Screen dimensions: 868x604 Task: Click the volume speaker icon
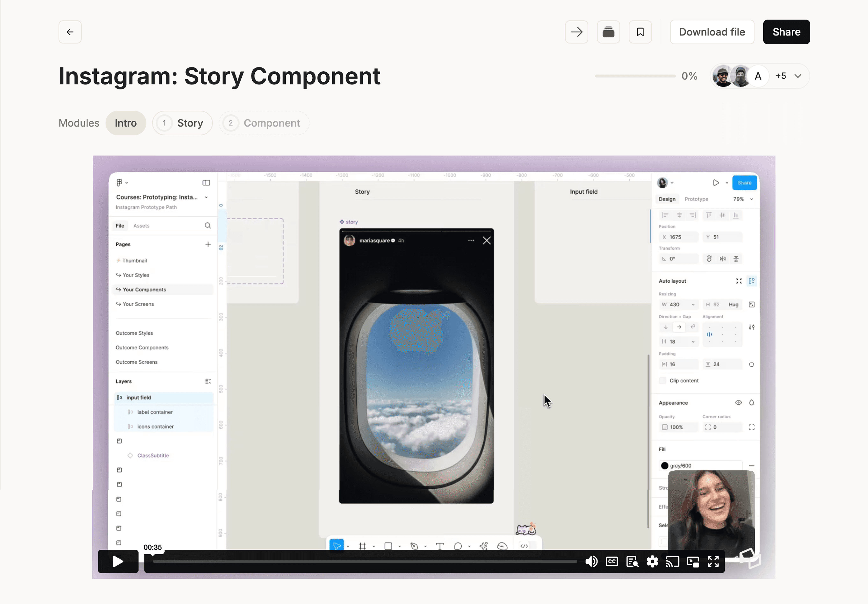591,562
